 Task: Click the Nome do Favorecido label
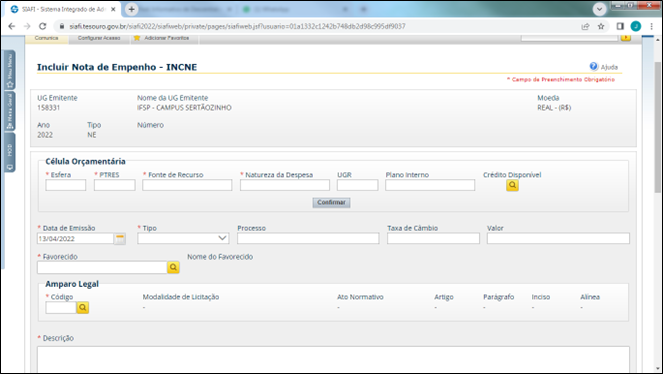tap(220, 257)
